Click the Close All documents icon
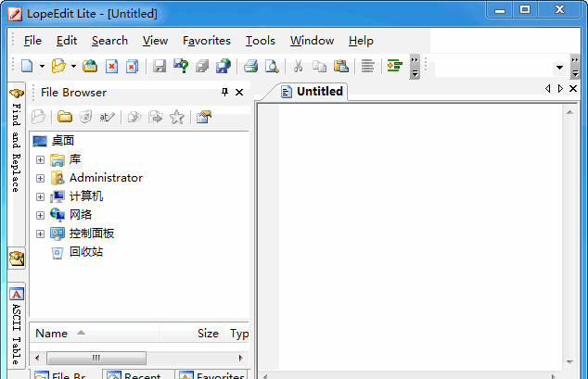 pyautogui.click(x=132, y=67)
